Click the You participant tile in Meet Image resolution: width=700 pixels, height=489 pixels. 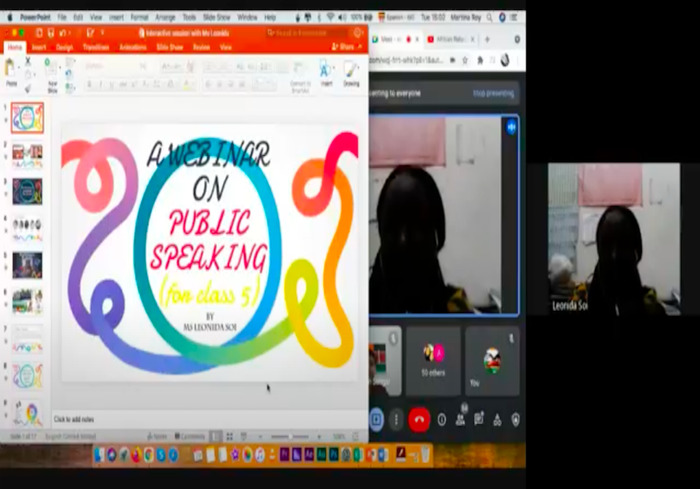coord(492,361)
